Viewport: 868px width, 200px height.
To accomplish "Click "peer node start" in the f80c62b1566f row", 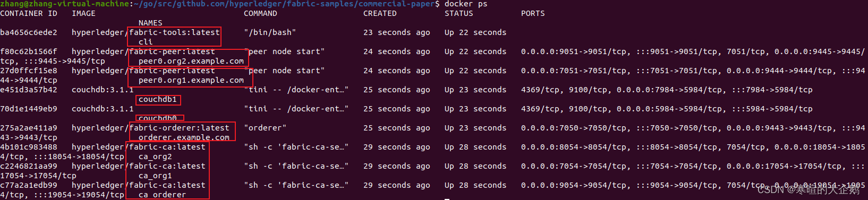I will coord(284,51).
